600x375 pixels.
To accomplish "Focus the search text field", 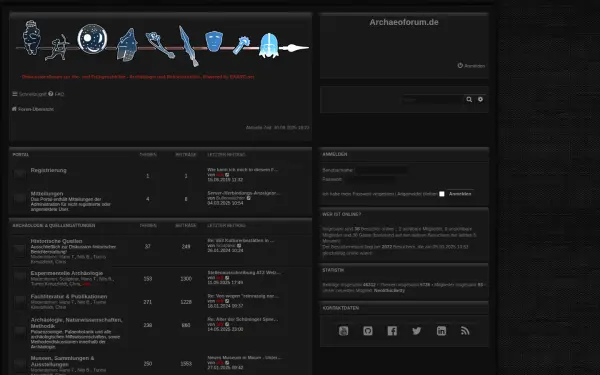I will (x=432, y=99).
